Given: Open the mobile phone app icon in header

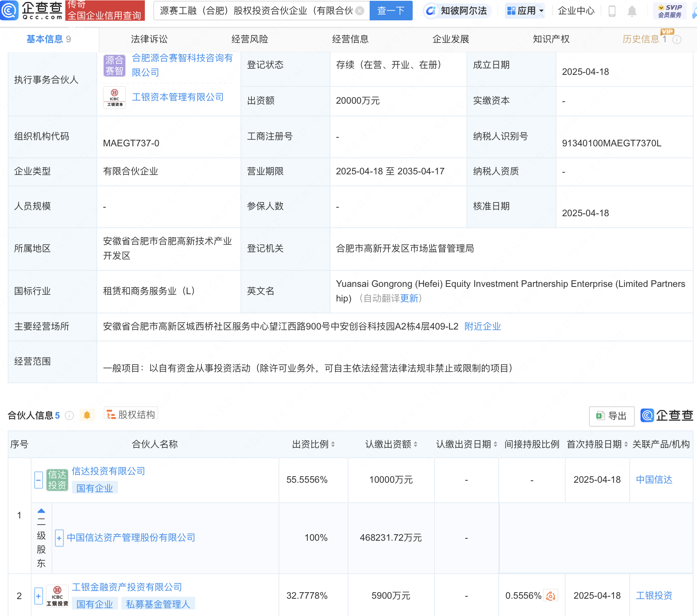Looking at the screenshot, I should pyautogui.click(x=612, y=11).
